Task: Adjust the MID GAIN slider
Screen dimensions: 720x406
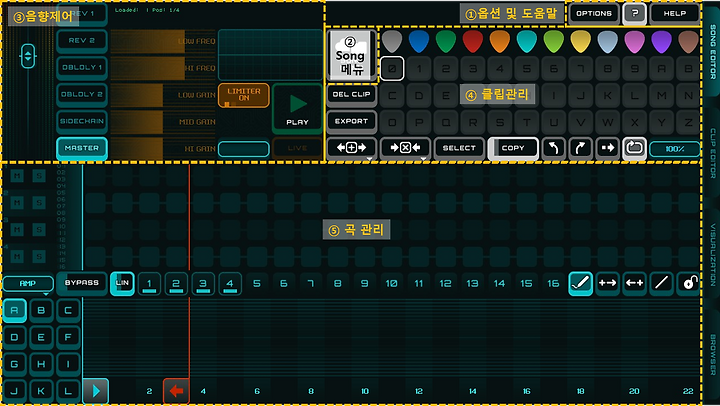Action: click(163, 122)
